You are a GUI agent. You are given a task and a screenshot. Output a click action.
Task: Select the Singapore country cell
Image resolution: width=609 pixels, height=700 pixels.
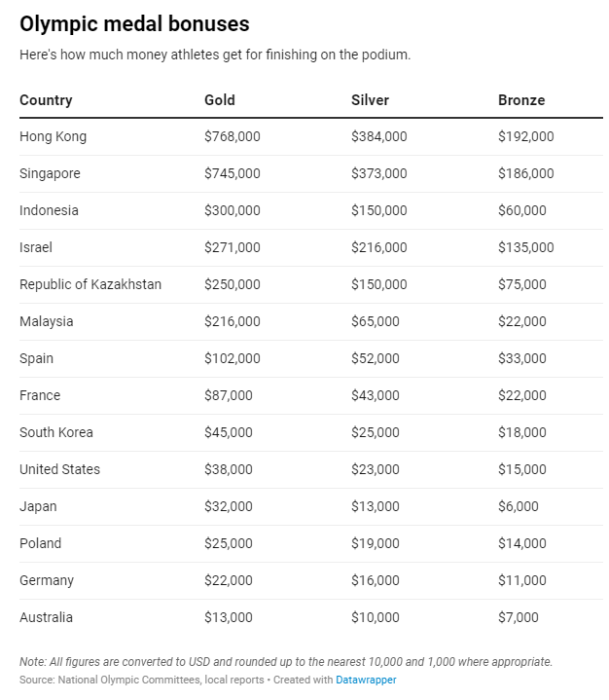tap(50, 174)
